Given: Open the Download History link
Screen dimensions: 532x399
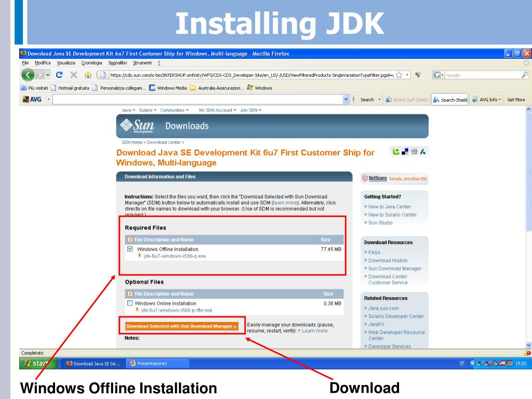Looking at the screenshot, I should click(388, 261).
